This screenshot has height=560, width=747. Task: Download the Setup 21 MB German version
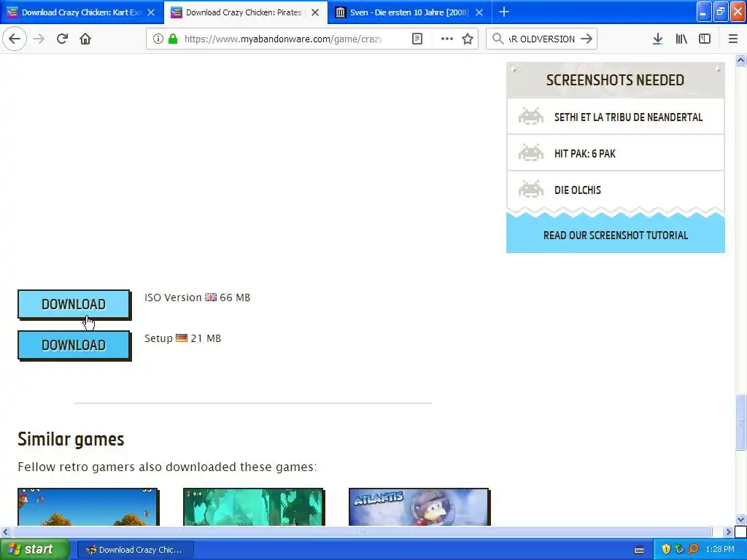[x=74, y=345]
